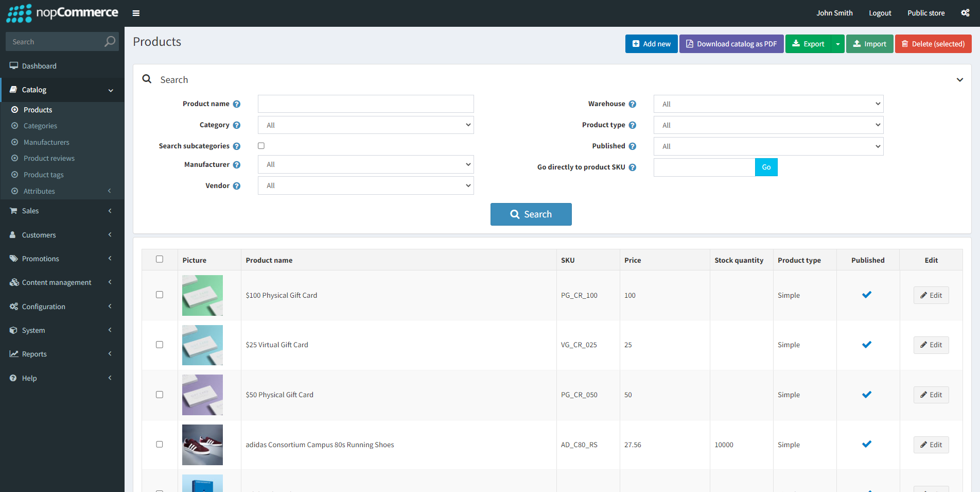Click the Warehouse help question icon
This screenshot has height=492, width=980.
point(633,104)
